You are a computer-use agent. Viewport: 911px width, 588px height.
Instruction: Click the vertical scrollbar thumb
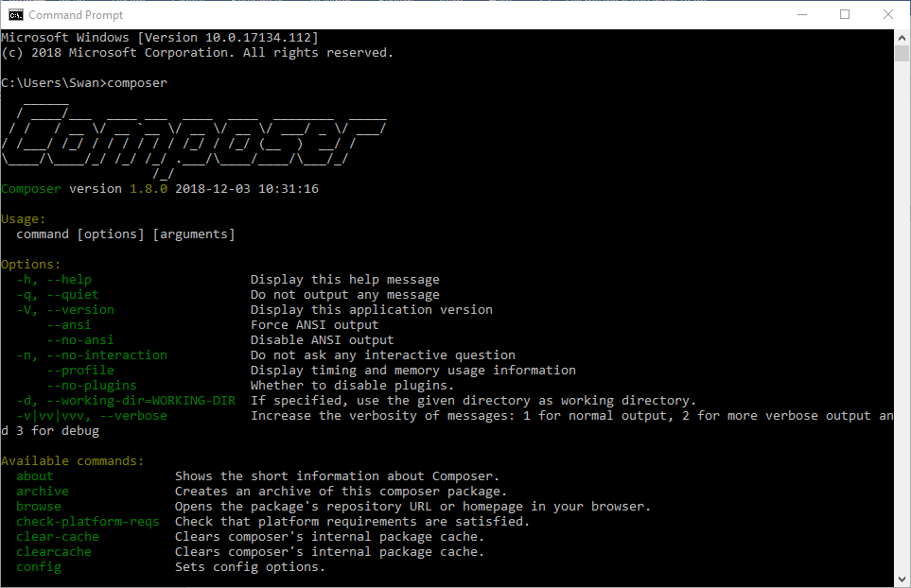point(902,53)
